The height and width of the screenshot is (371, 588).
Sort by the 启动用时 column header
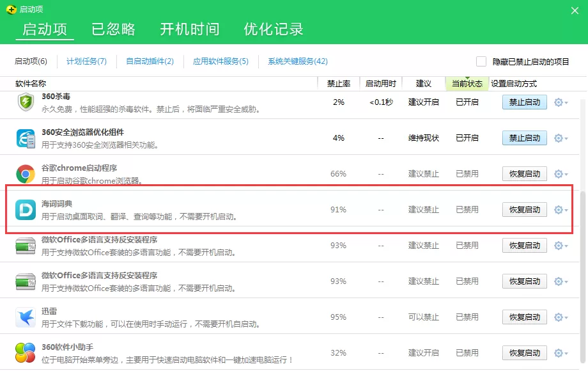click(x=381, y=84)
